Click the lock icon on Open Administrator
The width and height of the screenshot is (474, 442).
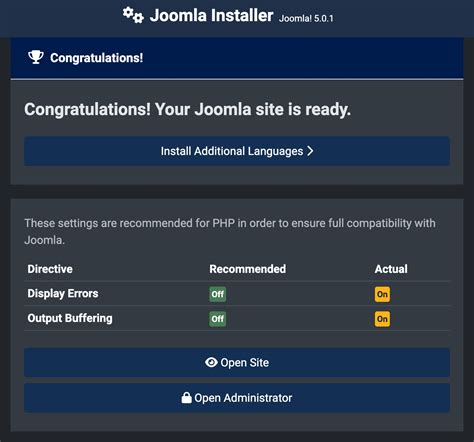tap(186, 398)
